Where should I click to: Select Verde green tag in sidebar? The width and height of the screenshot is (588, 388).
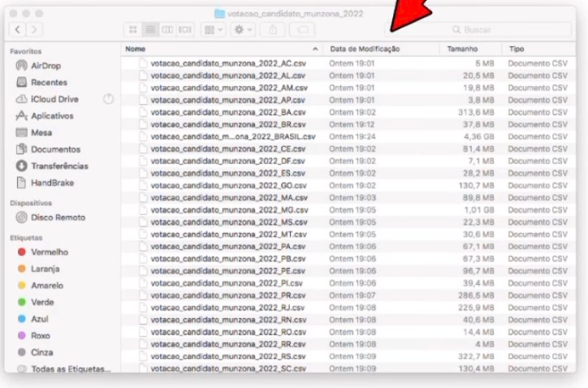tap(42, 302)
